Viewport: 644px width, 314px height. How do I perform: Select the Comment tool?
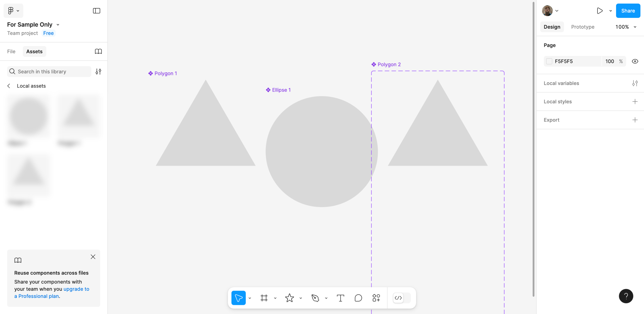pyautogui.click(x=358, y=298)
